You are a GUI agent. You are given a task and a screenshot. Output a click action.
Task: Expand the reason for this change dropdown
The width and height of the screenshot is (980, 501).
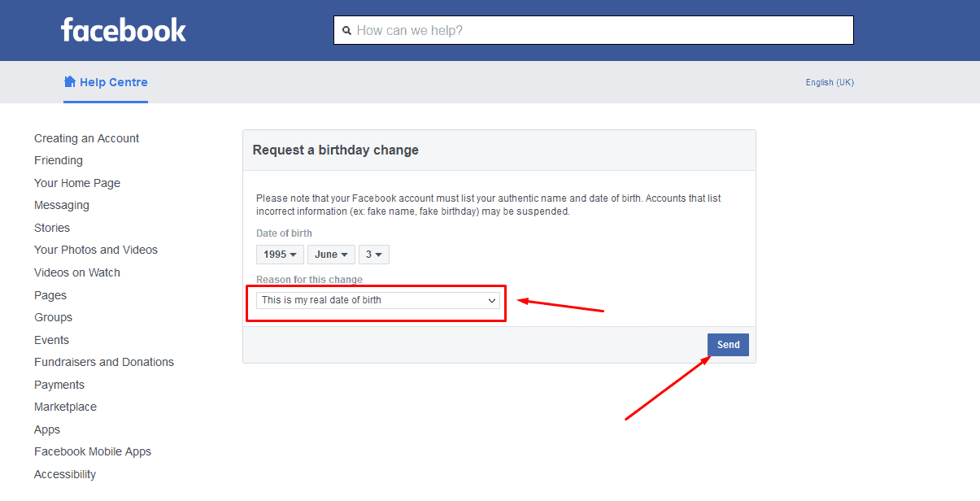point(378,301)
